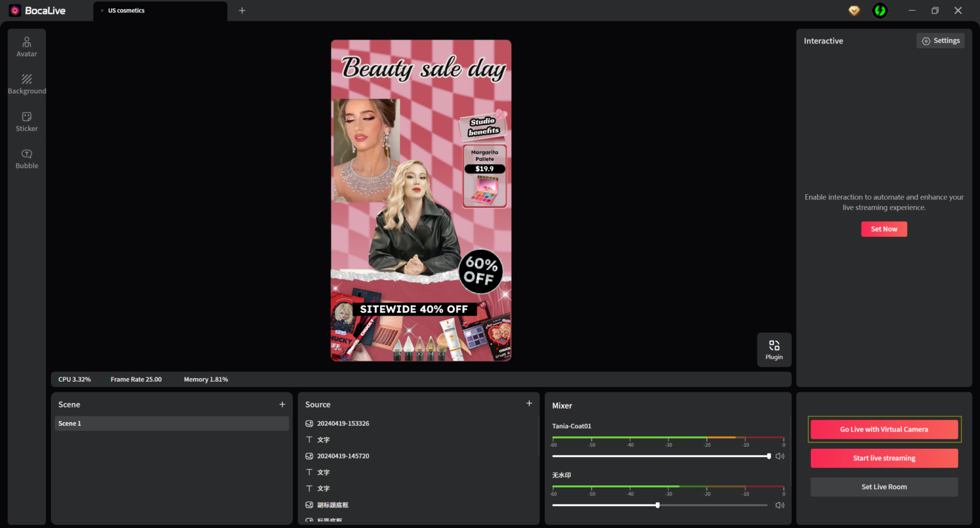
Task: Open the Background panel
Action: pyautogui.click(x=26, y=83)
